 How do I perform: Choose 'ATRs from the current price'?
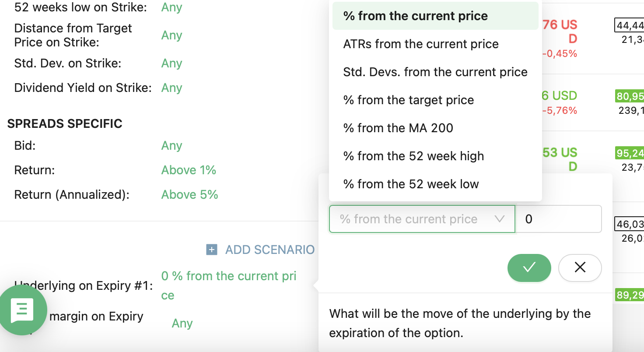tap(421, 44)
